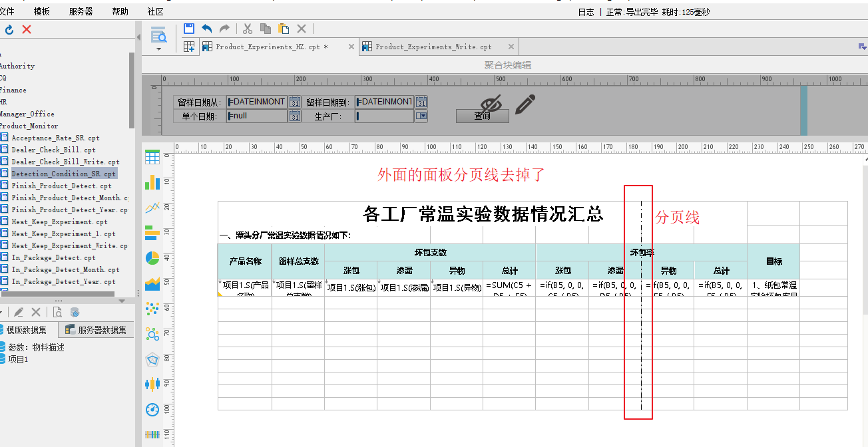868x447 pixels.
Task: Insert a table block from side toolbar
Action: click(x=152, y=158)
